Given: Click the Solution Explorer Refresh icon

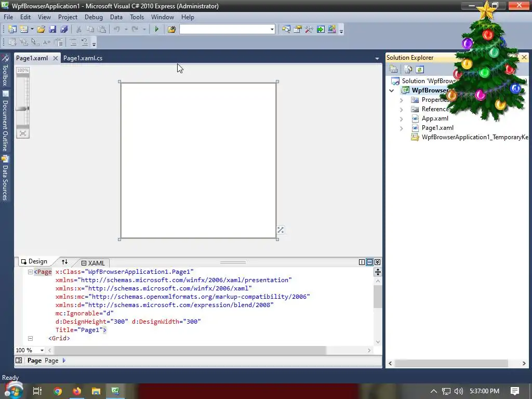Looking at the screenshot, I should coord(420,69).
